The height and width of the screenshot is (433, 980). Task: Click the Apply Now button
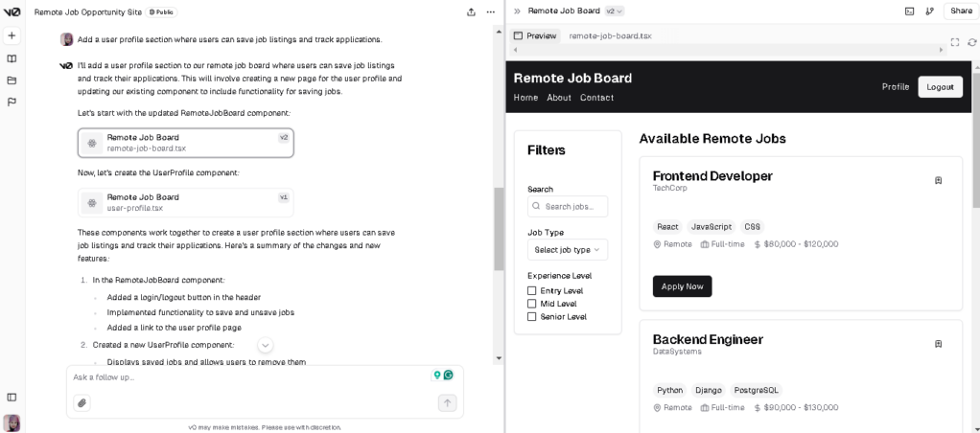coord(682,286)
